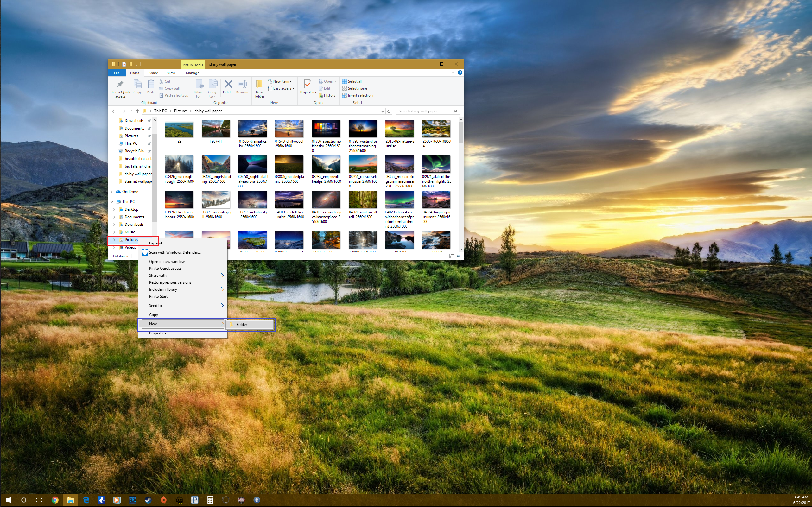Go back with the left arrow
This screenshot has height=507, width=812.
point(114,111)
